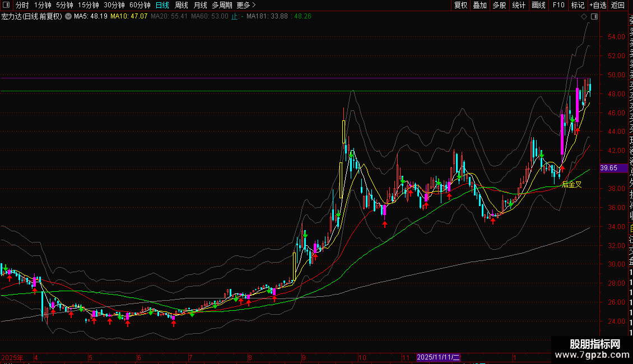Click the 多股 multi-stock button
The height and width of the screenshot is (364, 633).
pyautogui.click(x=499, y=5)
